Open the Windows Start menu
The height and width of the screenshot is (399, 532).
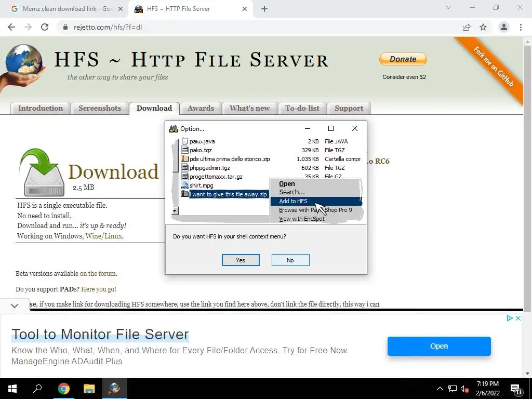coord(12,389)
